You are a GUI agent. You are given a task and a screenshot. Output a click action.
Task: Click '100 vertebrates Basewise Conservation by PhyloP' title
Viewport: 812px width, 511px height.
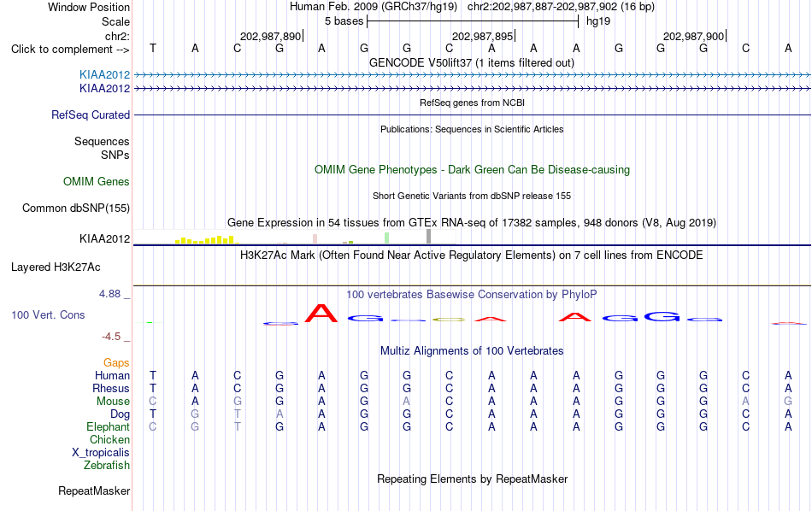472,294
